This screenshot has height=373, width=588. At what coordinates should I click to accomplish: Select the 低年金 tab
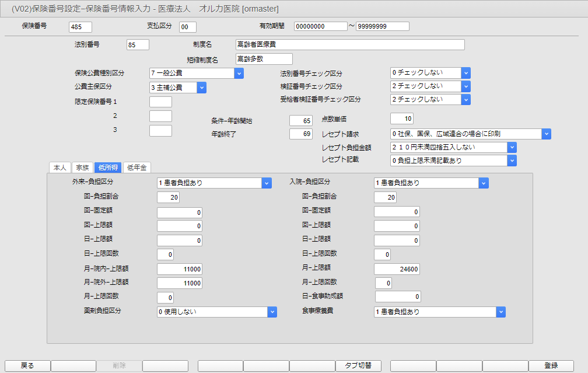pos(137,168)
